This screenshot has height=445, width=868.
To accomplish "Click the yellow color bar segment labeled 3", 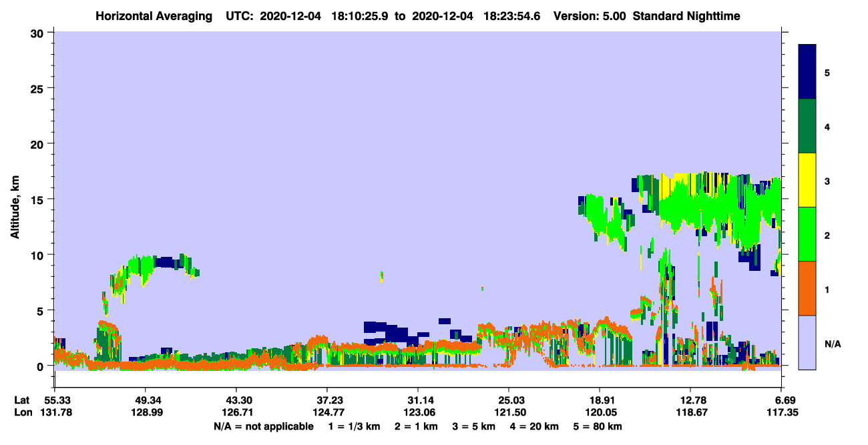I will [x=807, y=180].
